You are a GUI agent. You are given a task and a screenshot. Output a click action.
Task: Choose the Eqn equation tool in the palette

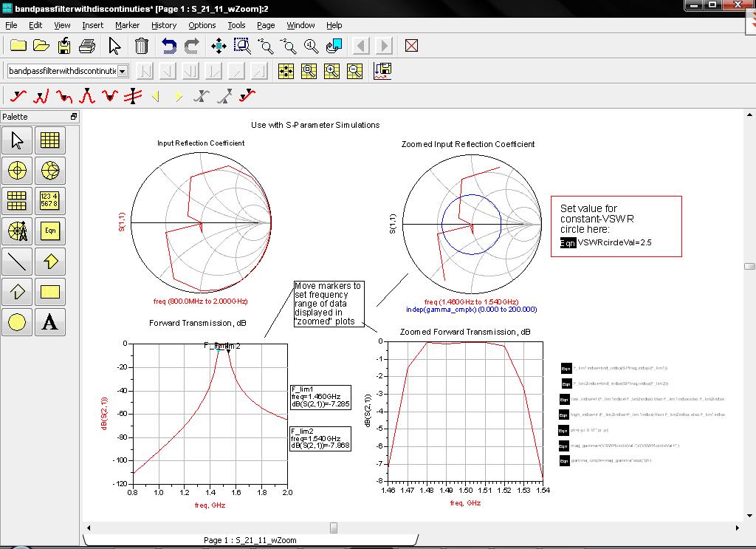49,231
